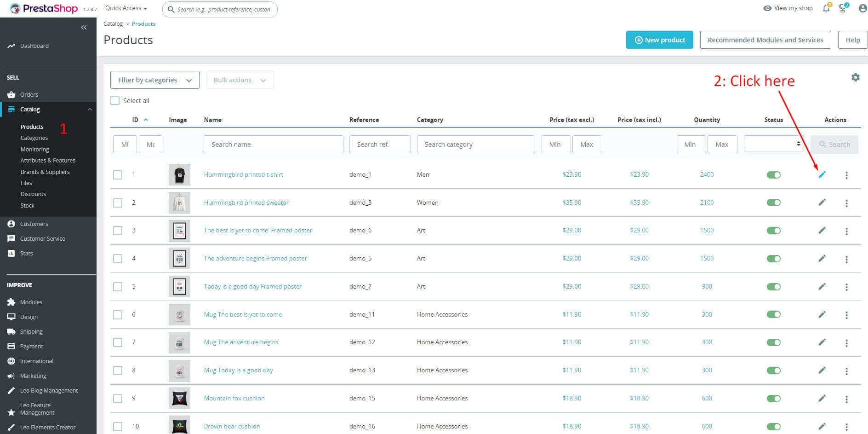Open more actions menu for product ID 4
This screenshot has width=868, height=434.
coord(846,259)
